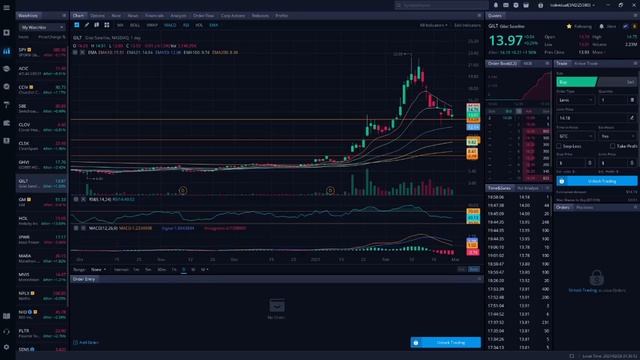
Task: Click the blue chart type icon in the chart toolbar
Action: [x=77, y=25]
